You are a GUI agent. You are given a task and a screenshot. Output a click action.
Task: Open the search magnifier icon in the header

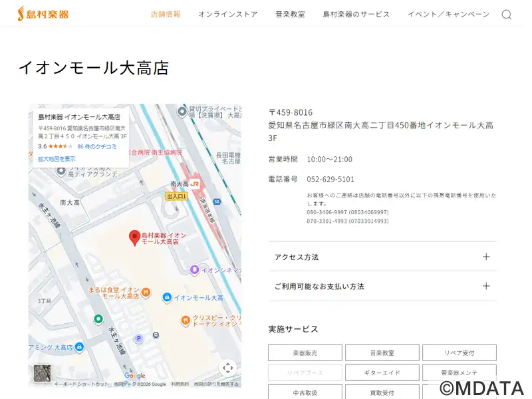click(507, 15)
